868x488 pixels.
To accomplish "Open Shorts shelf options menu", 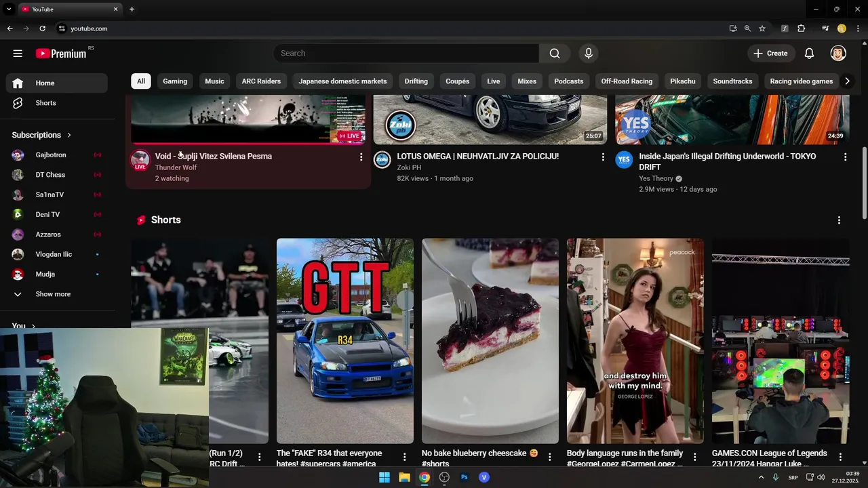I will tap(839, 220).
